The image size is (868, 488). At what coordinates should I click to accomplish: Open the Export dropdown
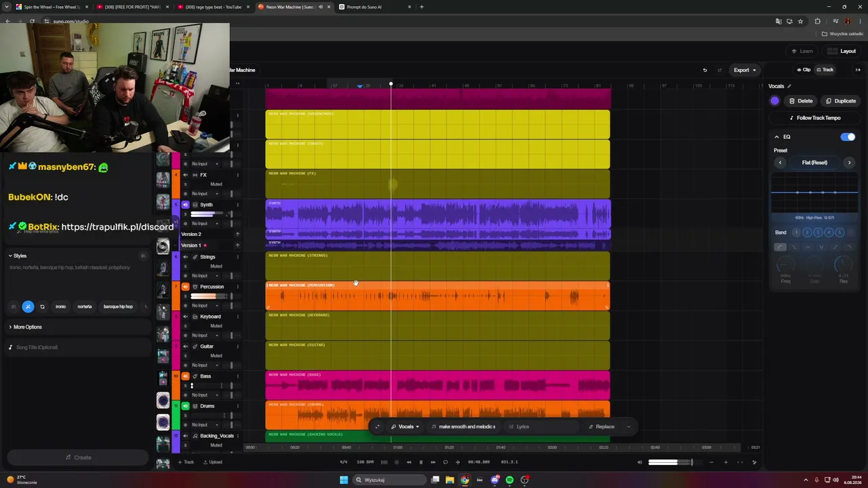click(745, 70)
